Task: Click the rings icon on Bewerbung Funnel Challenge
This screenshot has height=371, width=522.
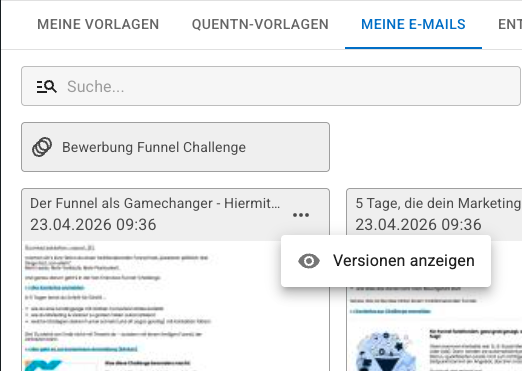Action: point(42,147)
